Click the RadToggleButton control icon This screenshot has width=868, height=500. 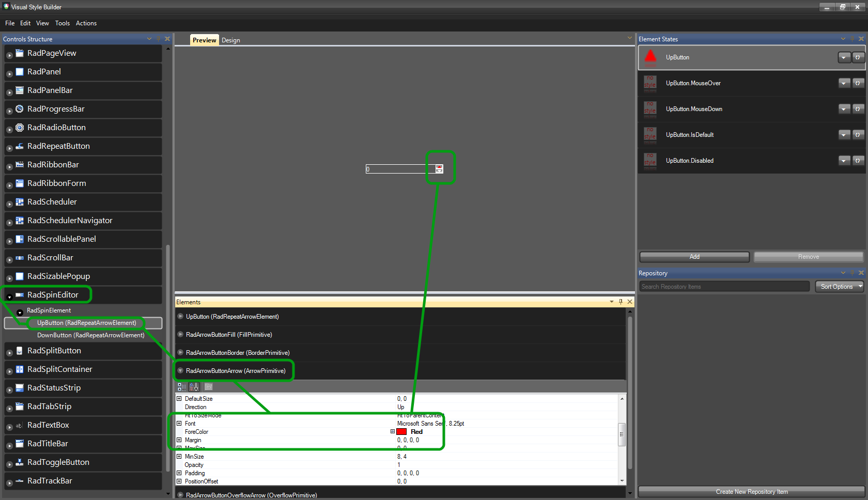pyautogui.click(x=20, y=462)
